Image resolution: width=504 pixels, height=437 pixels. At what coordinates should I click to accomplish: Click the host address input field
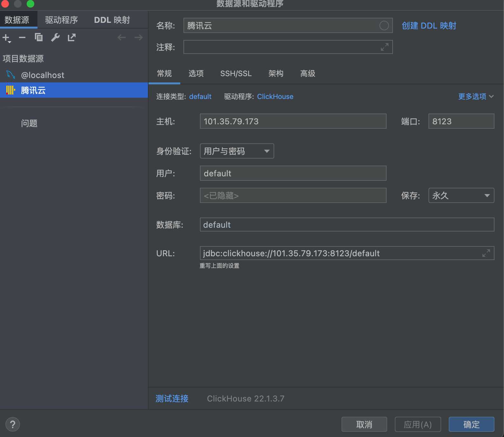pyautogui.click(x=293, y=121)
